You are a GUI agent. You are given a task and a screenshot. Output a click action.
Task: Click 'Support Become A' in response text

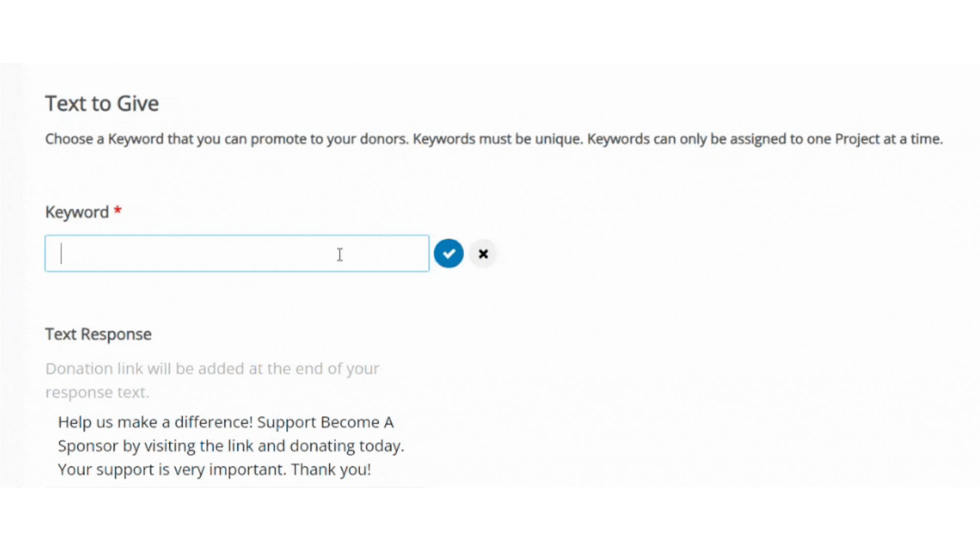coord(325,422)
